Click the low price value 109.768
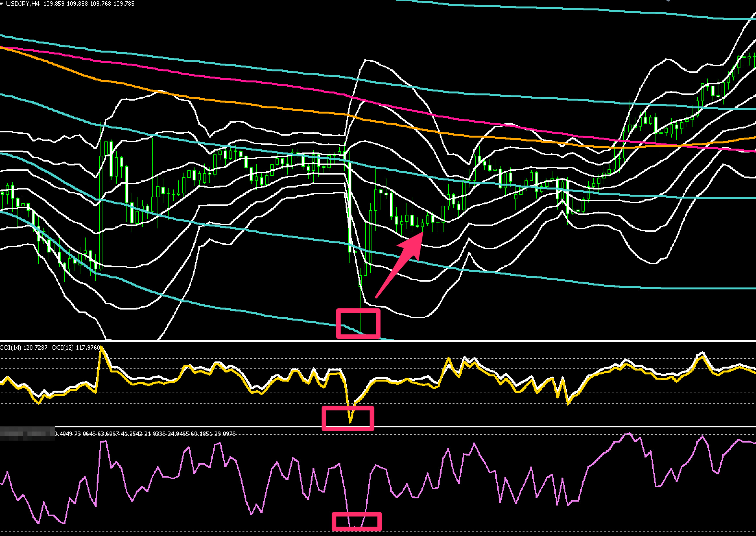Image resolution: width=756 pixels, height=536 pixels. [x=101, y=4]
